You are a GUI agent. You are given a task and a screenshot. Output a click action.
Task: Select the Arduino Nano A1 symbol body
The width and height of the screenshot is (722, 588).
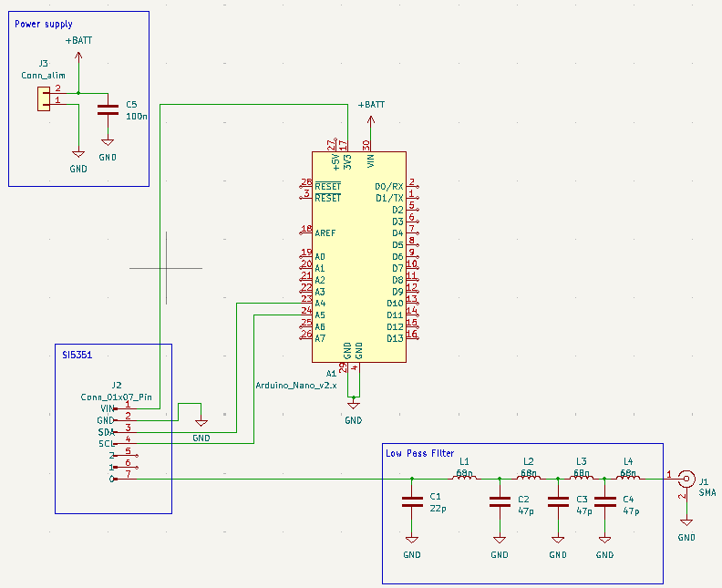(359, 257)
